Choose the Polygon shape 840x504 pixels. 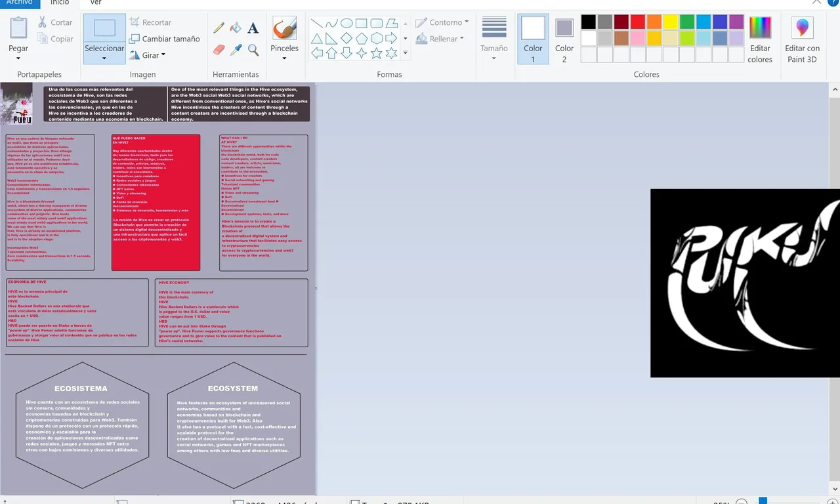pos(392,23)
